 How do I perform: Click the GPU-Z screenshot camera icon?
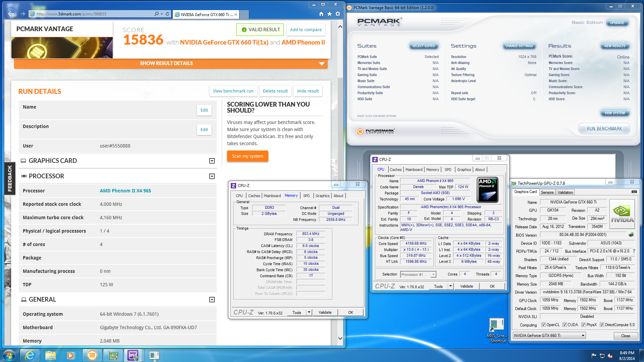(x=634, y=192)
